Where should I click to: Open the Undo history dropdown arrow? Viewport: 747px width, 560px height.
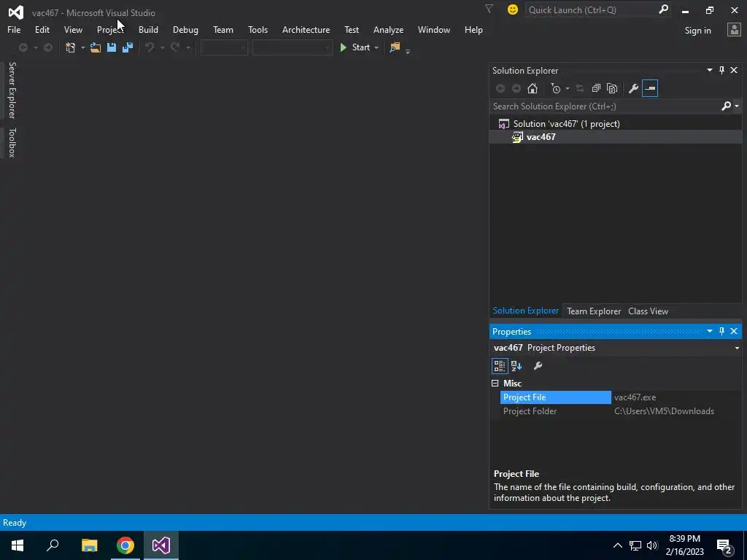[x=162, y=47]
